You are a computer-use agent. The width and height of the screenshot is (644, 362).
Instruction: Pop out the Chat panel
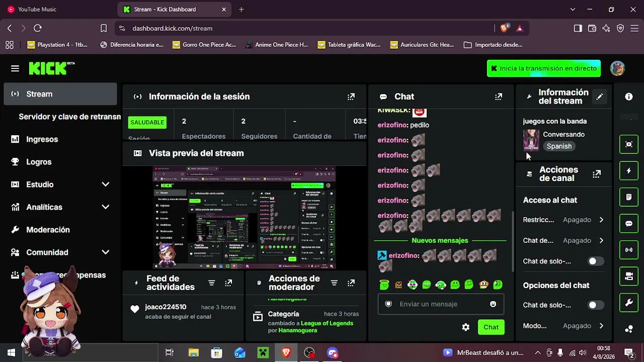tap(499, 97)
